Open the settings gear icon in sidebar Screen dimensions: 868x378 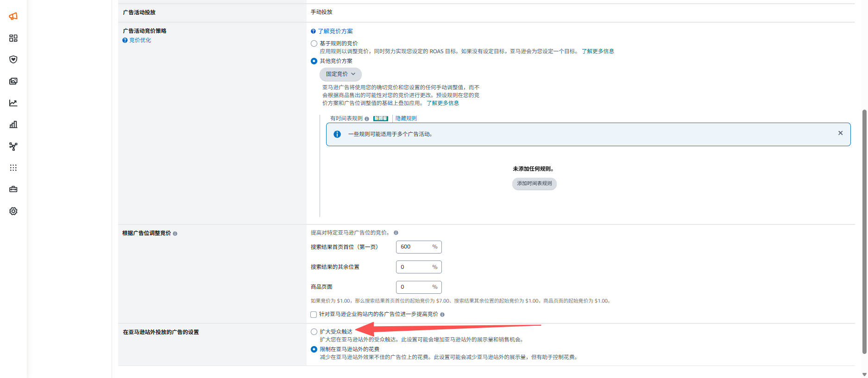click(x=13, y=211)
